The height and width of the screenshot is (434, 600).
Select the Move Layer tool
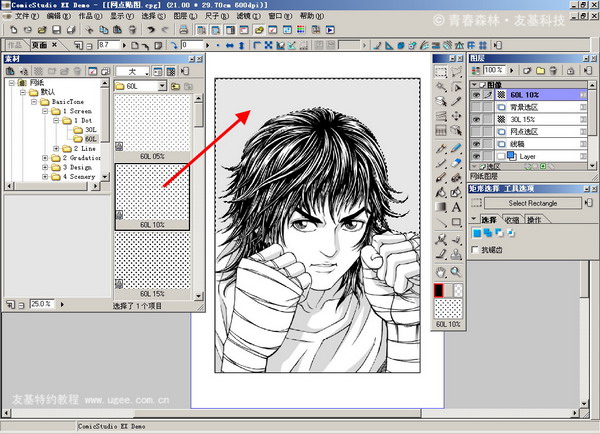(456, 116)
